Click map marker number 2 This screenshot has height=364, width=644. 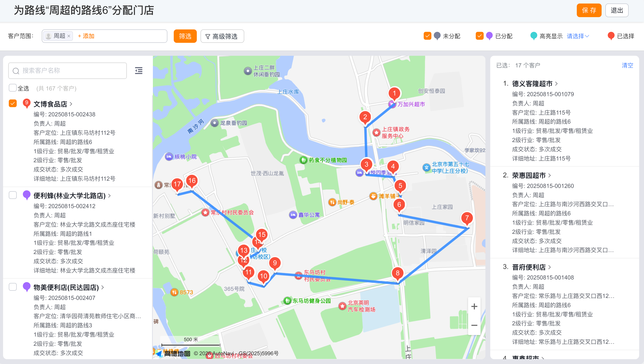[365, 117]
